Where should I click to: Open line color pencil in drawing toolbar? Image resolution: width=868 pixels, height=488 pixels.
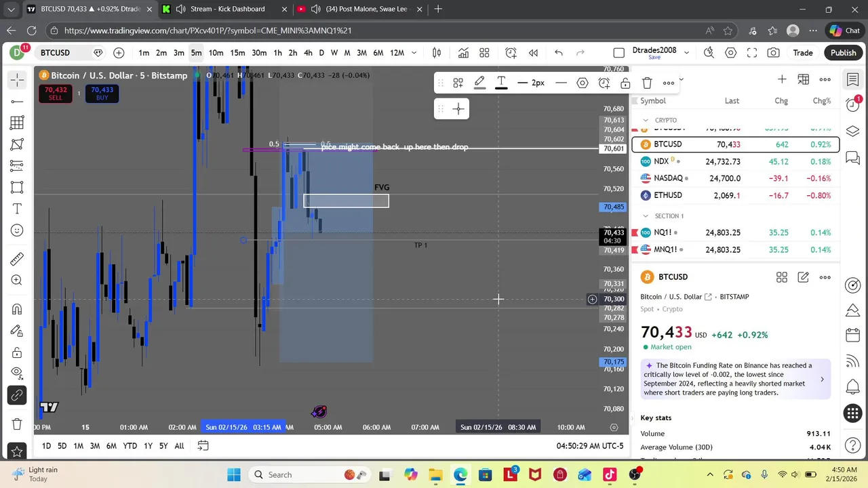click(x=479, y=83)
